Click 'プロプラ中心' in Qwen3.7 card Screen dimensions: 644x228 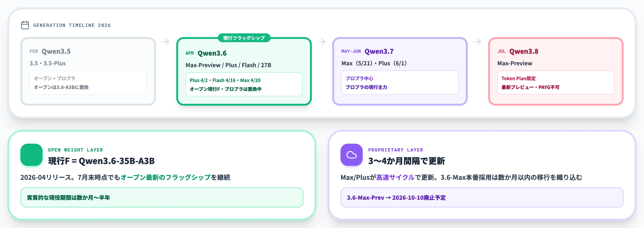[x=359, y=78]
